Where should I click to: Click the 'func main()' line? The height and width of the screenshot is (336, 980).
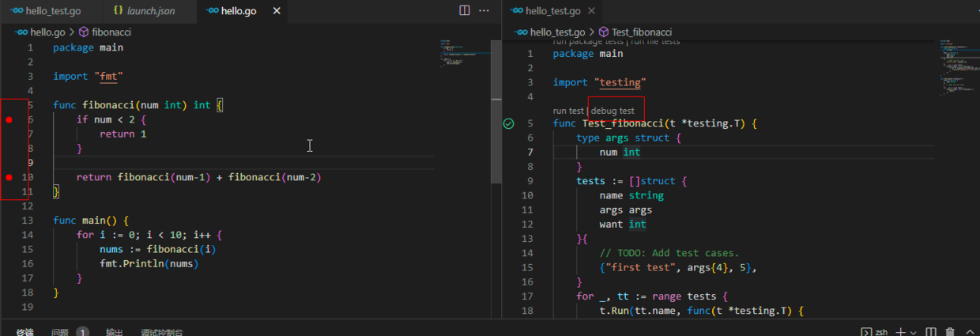[x=90, y=221]
